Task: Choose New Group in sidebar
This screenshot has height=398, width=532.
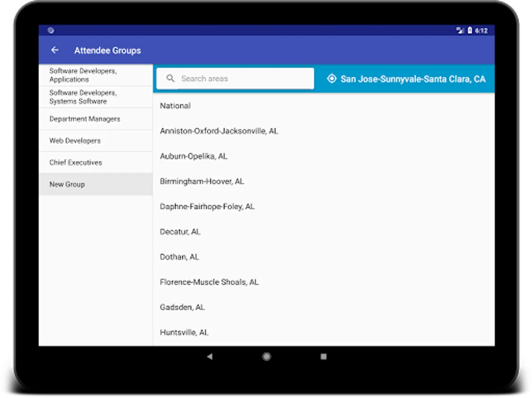Action: point(96,184)
